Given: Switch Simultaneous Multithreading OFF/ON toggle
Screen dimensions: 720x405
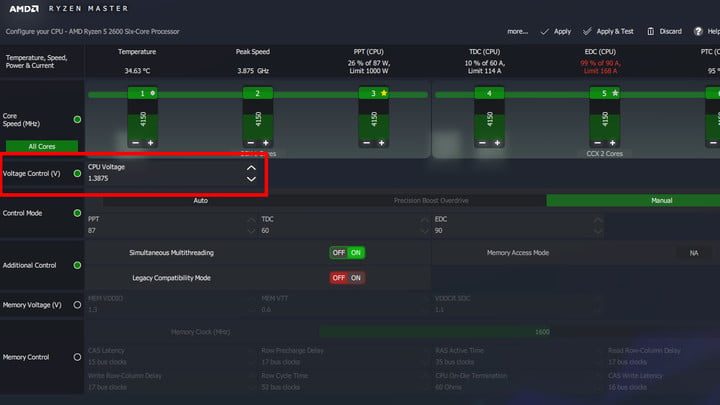Looking at the screenshot, I should point(347,253).
